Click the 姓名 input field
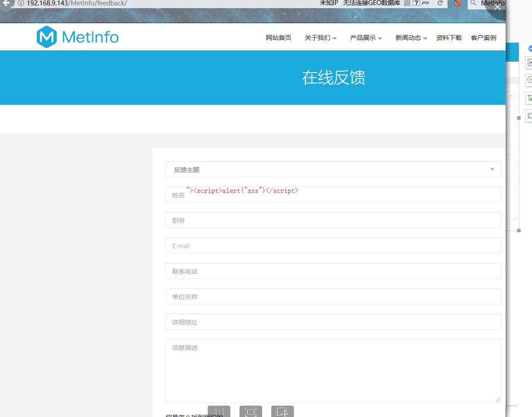The width and height of the screenshot is (532, 417). (x=333, y=195)
